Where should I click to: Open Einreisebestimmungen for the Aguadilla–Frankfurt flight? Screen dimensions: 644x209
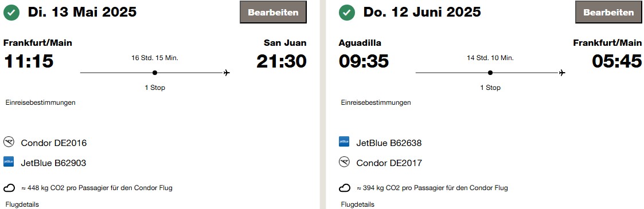click(376, 102)
